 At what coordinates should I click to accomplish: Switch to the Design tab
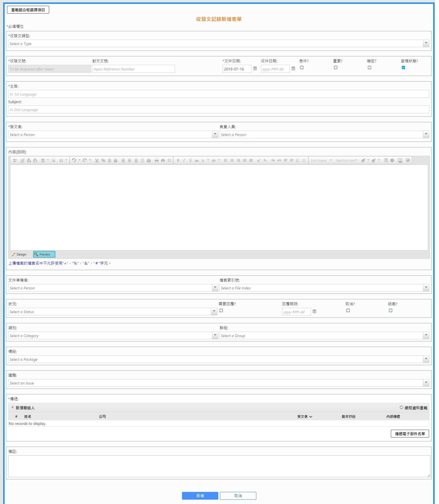(x=19, y=254)
